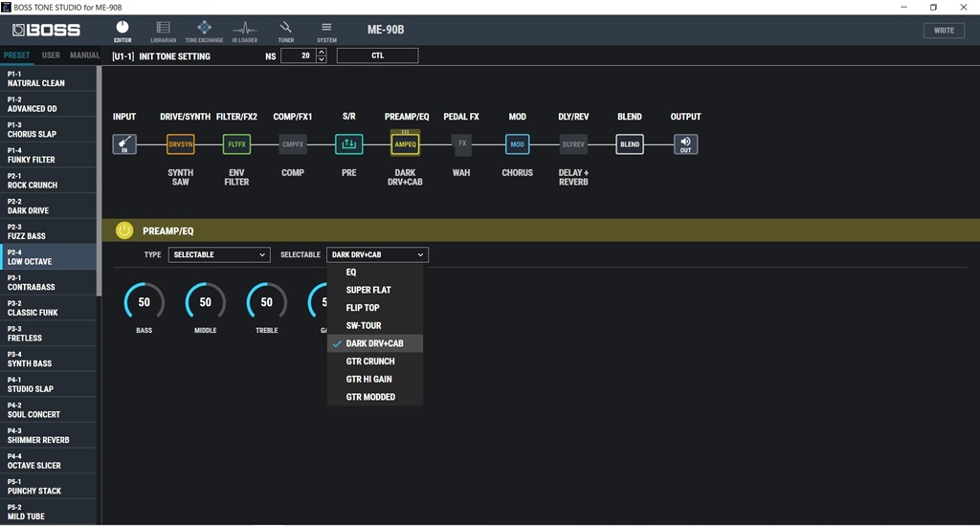Open the TYPE dropdown set to SELECTABLE
The image size is (980, 526).
point(219,255)
